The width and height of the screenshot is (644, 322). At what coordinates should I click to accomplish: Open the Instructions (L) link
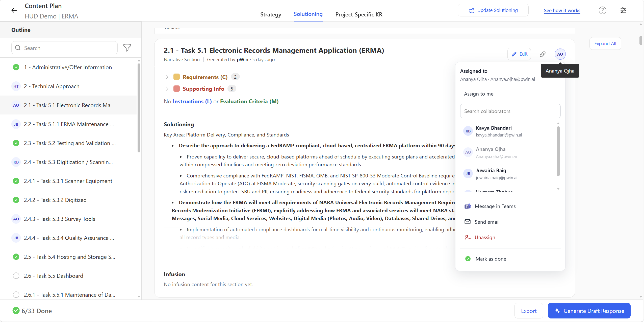[x=192, y=101]
